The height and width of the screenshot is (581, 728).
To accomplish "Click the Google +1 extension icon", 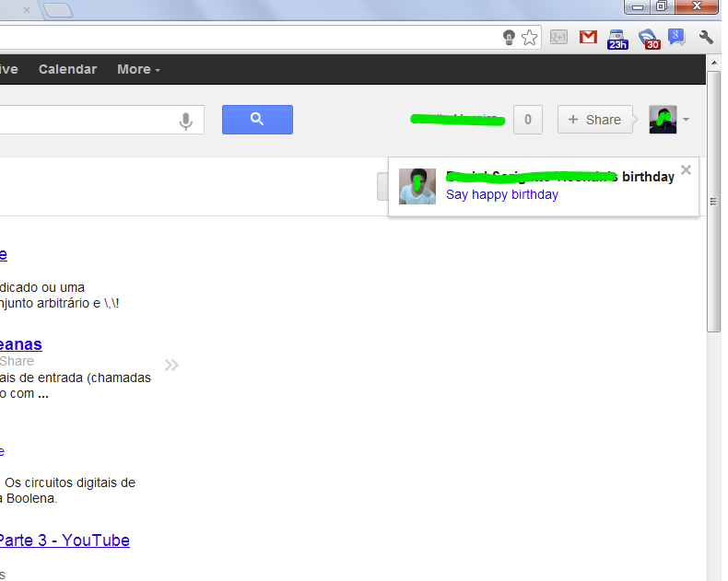I will tap(558, 38).
